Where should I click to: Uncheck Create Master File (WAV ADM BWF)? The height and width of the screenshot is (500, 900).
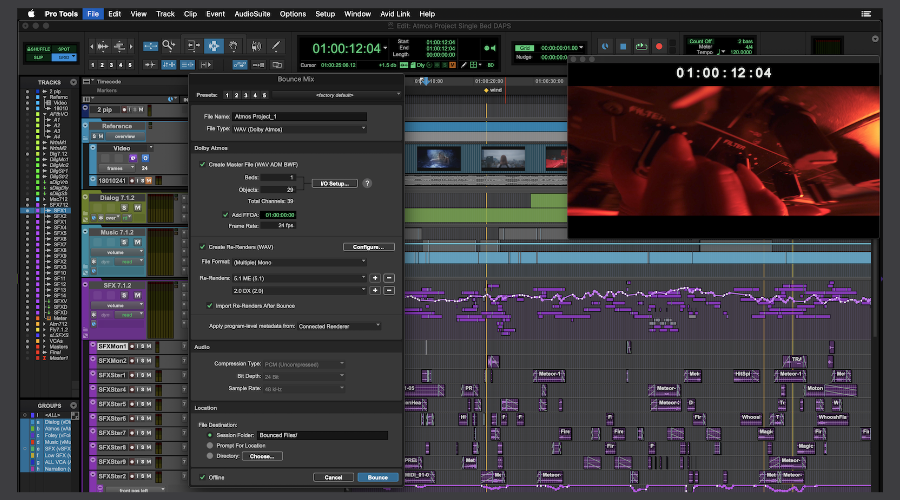click(202, 165)
